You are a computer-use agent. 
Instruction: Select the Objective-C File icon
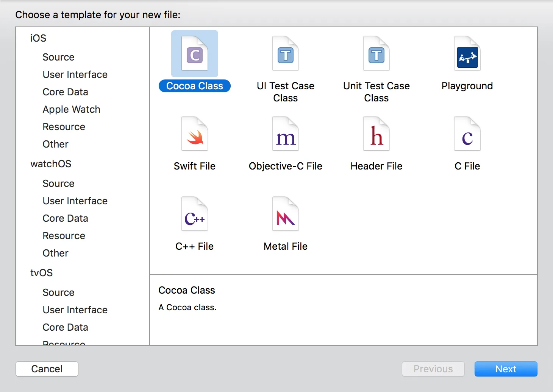(x=286, y=134)
